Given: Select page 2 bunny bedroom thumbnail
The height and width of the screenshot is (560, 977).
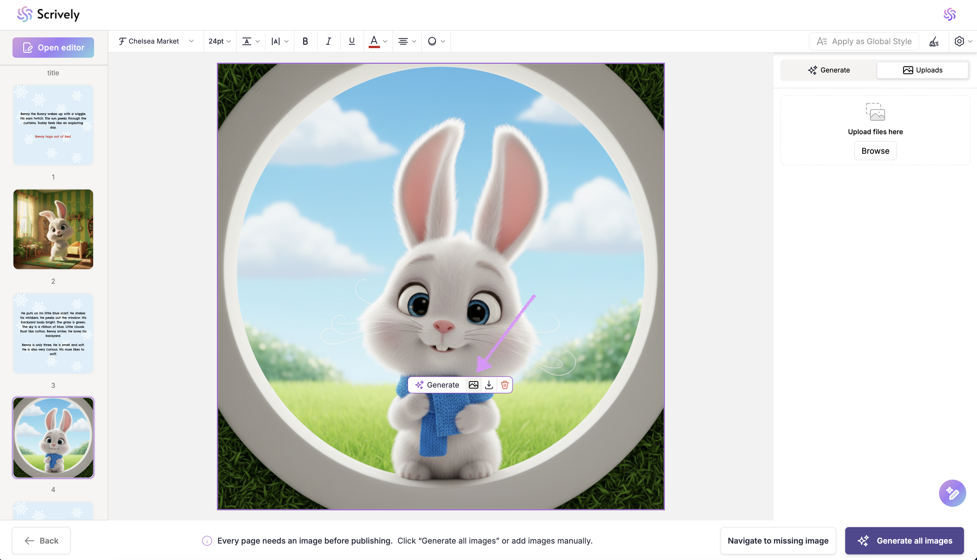Looking at the screenshot, I should click(x=53, y=229).
